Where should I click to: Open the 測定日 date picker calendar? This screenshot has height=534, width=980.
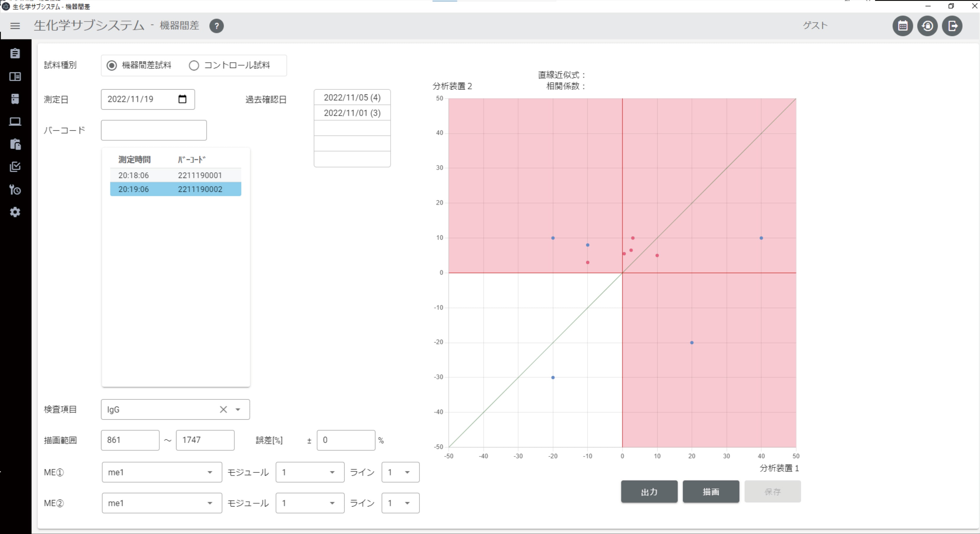click(182, 99)
